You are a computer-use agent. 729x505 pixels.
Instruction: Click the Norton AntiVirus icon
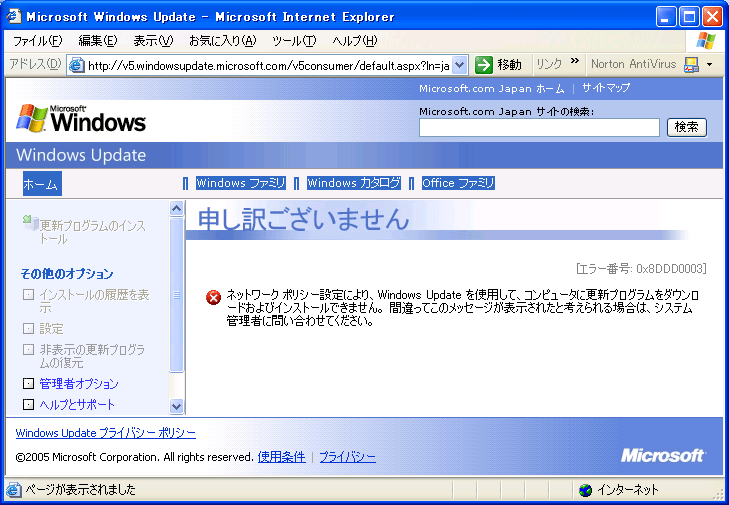pos(691,65)
